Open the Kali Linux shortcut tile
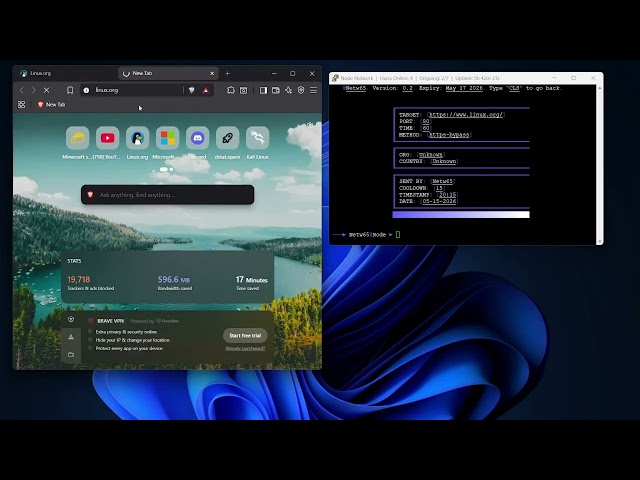This screenshot has height=480, width=640. [x=258, y=138]
